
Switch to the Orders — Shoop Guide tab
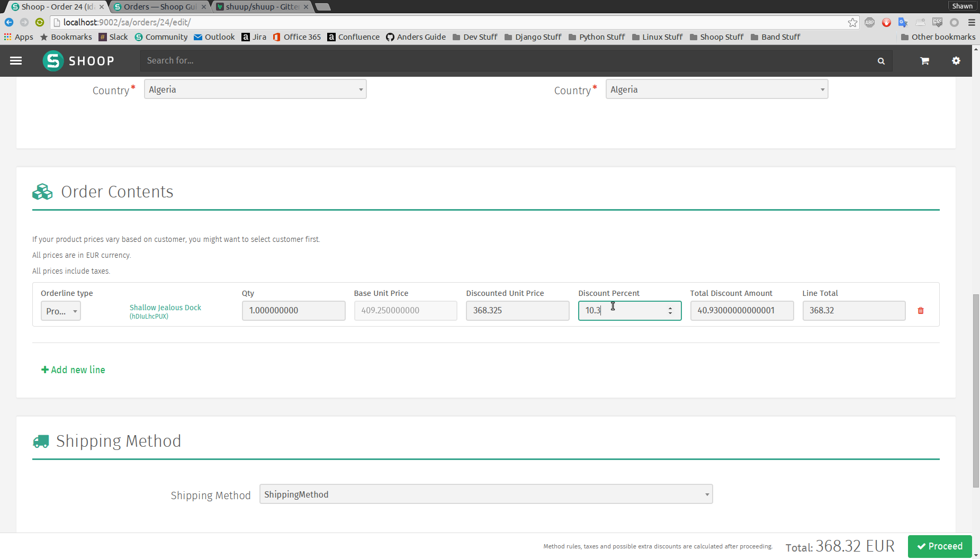159,7
